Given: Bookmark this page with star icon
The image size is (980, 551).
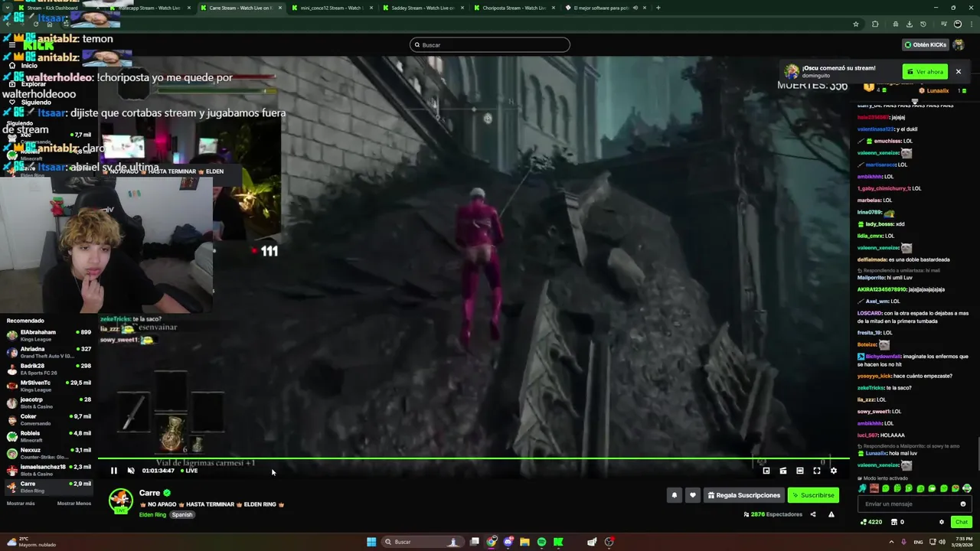Looking at the screenshot, I should tap(856, 24).
